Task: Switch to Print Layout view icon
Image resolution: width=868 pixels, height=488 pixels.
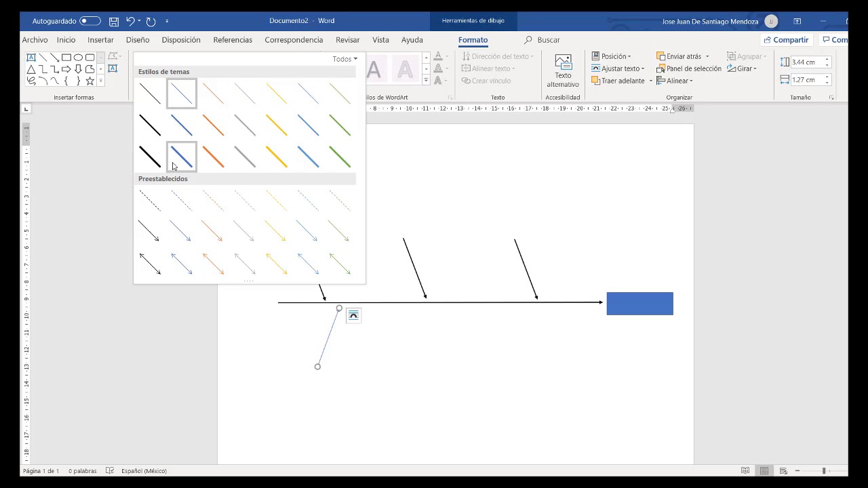Action: (764, 470)
